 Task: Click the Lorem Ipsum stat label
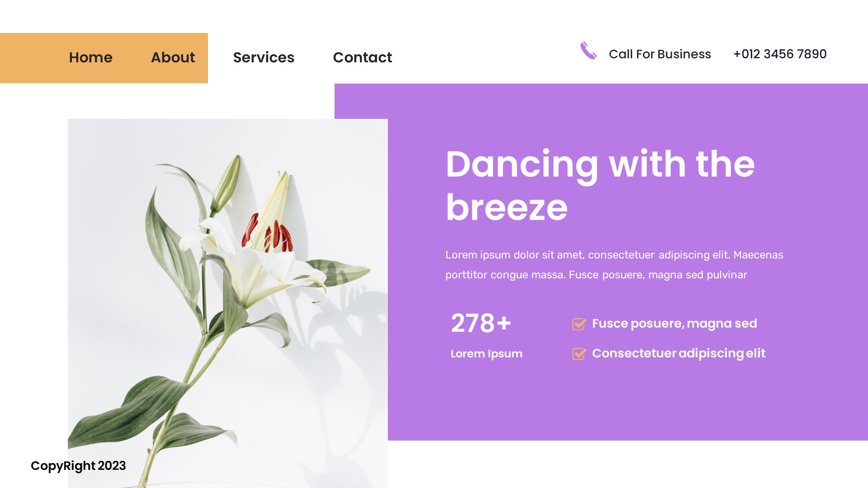click(486, 354)
